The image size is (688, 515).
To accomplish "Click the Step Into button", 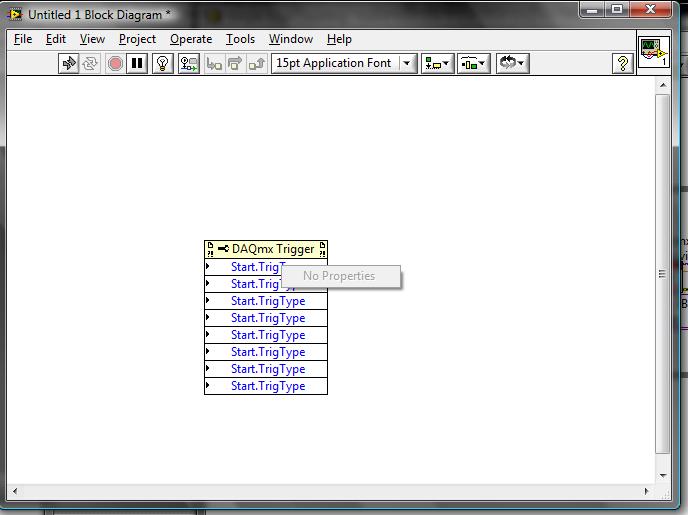I will pyautogui.click(x=214, y=64).
